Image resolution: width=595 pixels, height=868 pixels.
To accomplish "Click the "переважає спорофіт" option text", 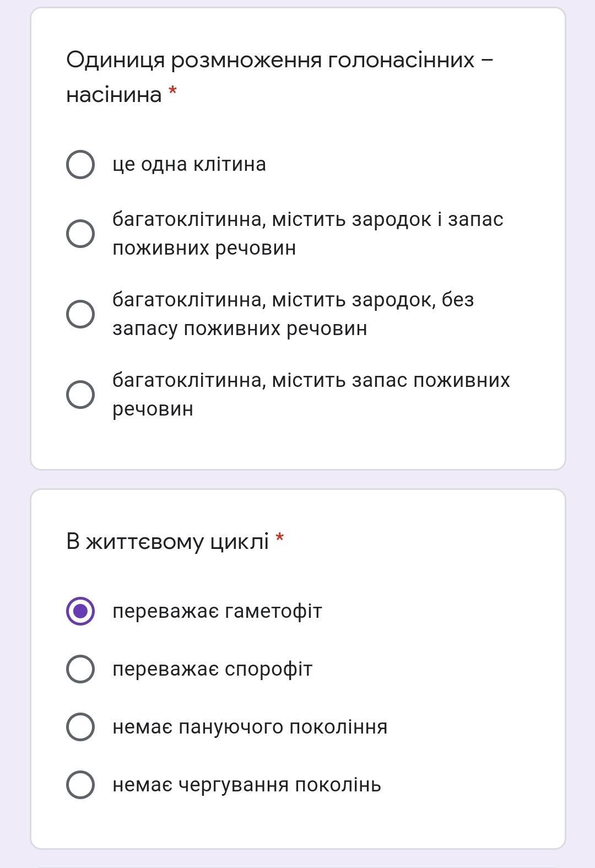I will click(212, 669).
